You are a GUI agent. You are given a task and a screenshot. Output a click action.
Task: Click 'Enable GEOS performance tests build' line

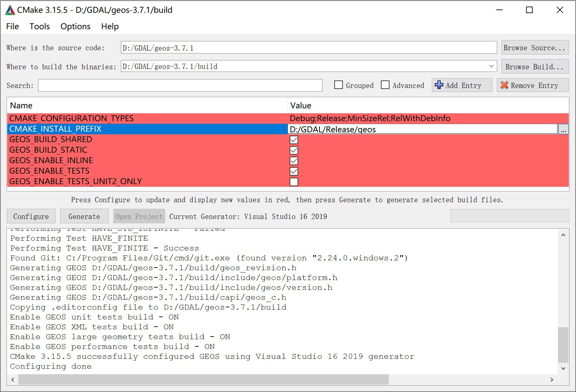[x=112, y=347]
